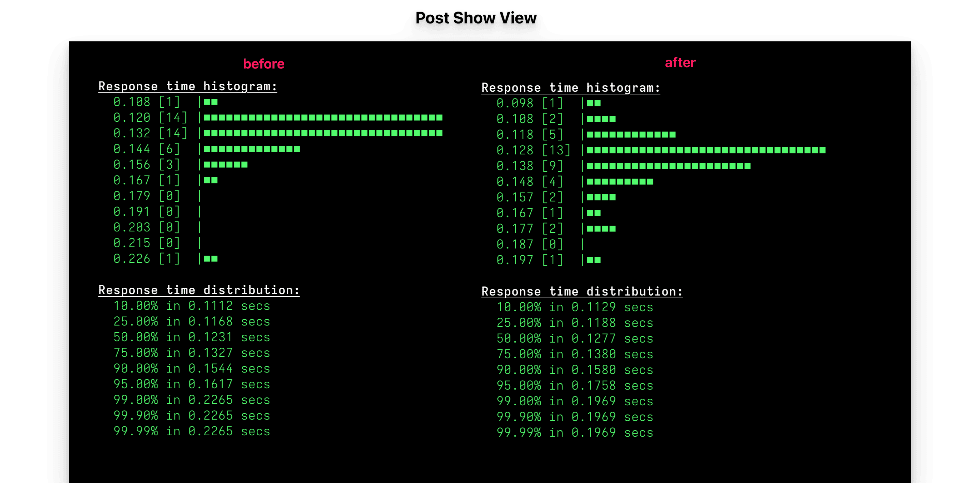Click '75.00% in 0.1380 secs' line
The width and height of the screenshot is (980, 483).
pyautogui.click(x=575, y=354)
